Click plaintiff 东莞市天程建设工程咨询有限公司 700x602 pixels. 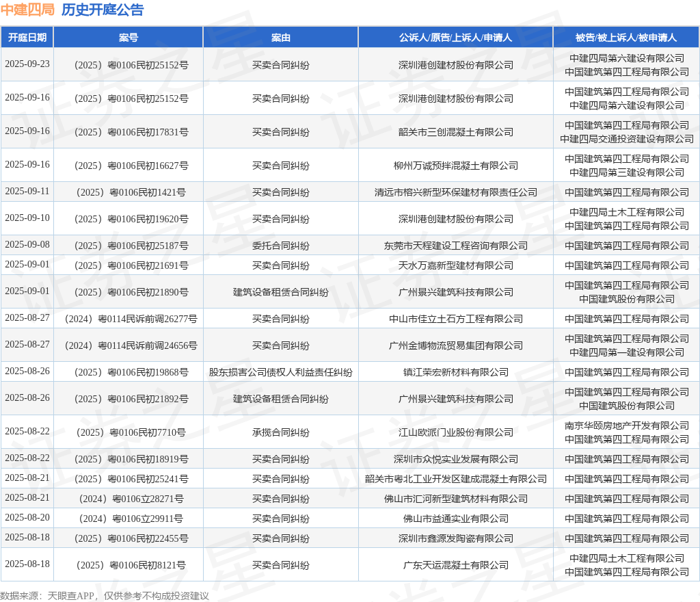point(456,246)
